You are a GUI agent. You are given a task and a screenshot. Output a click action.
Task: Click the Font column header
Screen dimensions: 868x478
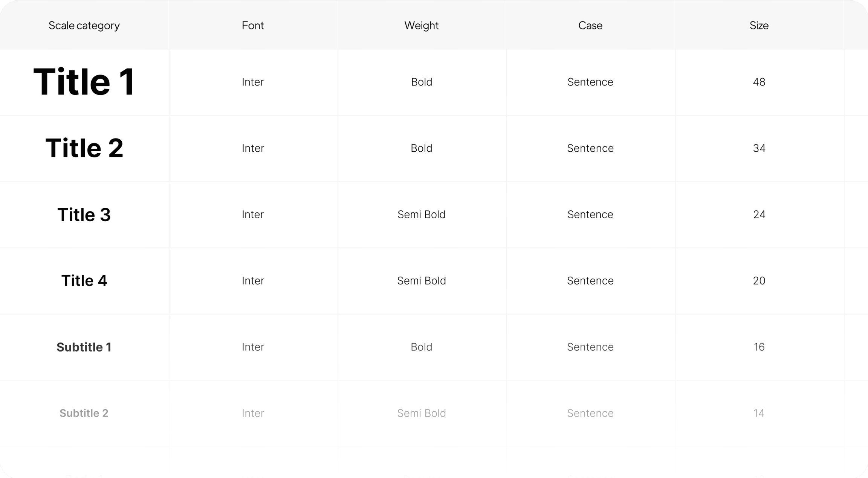[x=253, y=25]
